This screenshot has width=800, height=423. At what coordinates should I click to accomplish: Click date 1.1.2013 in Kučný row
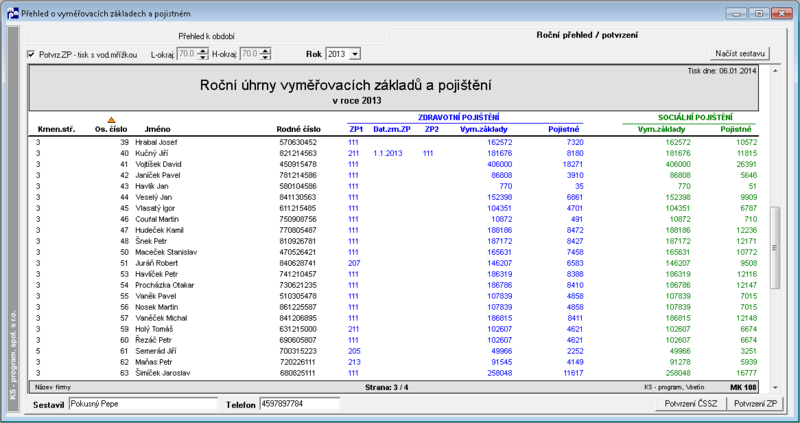point(388,153)
